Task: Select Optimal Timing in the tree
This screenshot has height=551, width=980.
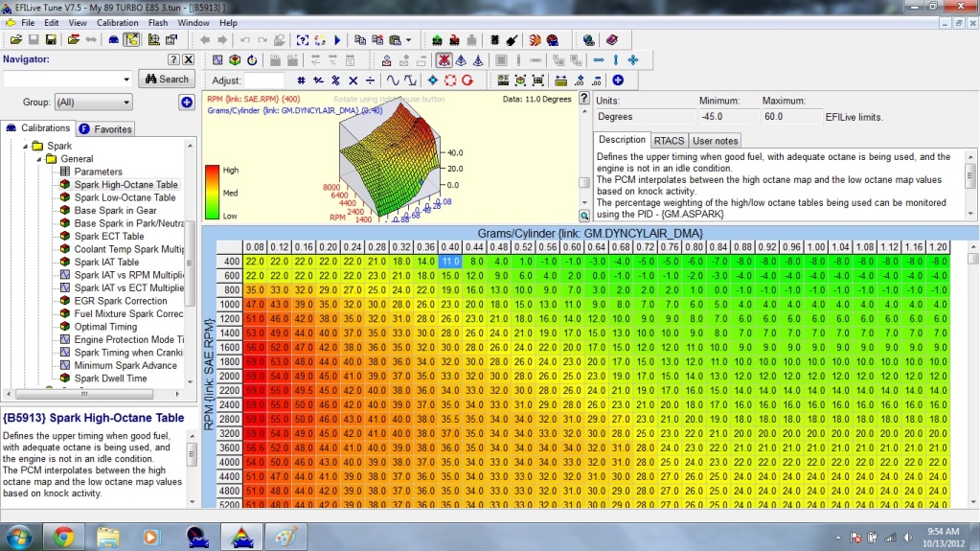Action: (105, 327)
